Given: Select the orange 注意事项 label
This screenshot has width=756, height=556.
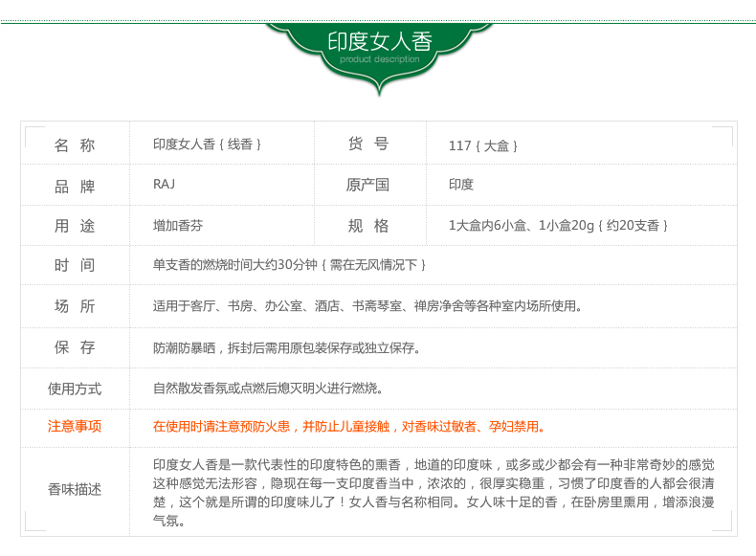Looking at the screenshot, I should (x=75, y=426).
